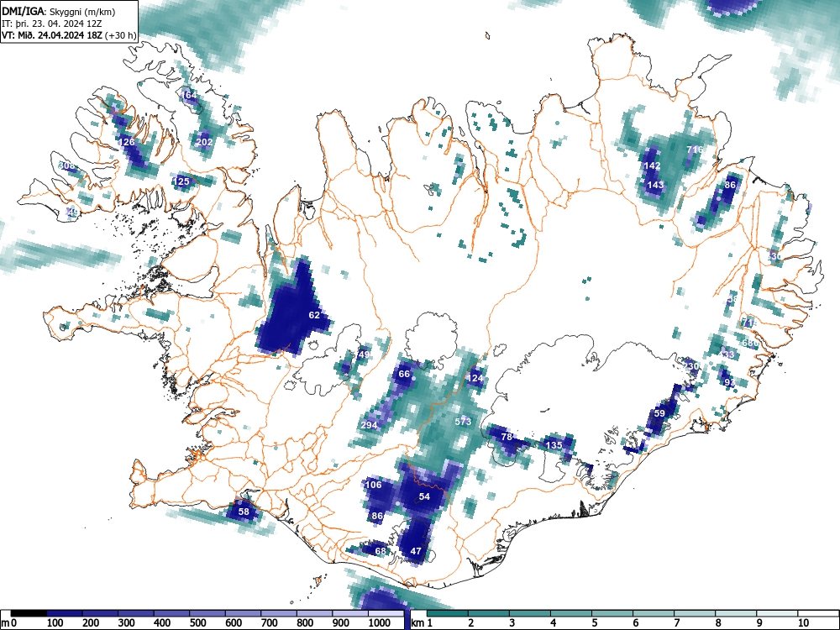Viewport: 840px width, 630px height.
Task: Click the 124 visibility value
Action: (x=475, y=378)
